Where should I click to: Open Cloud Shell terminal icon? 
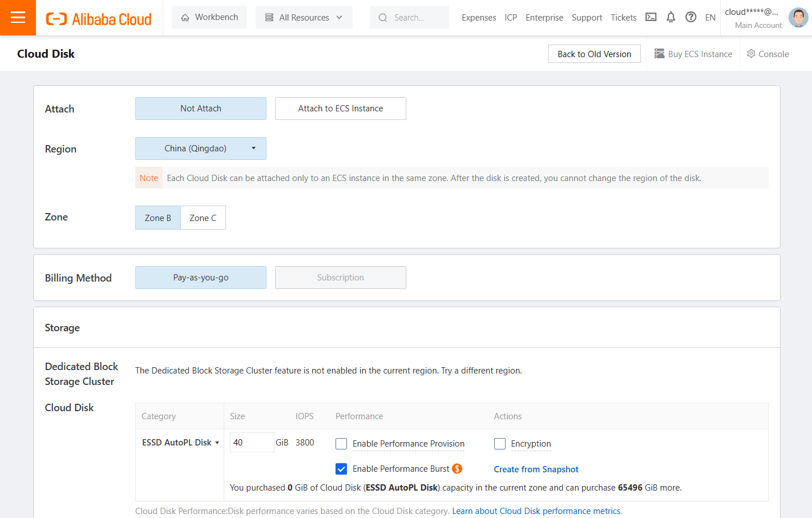click(651, 17)
